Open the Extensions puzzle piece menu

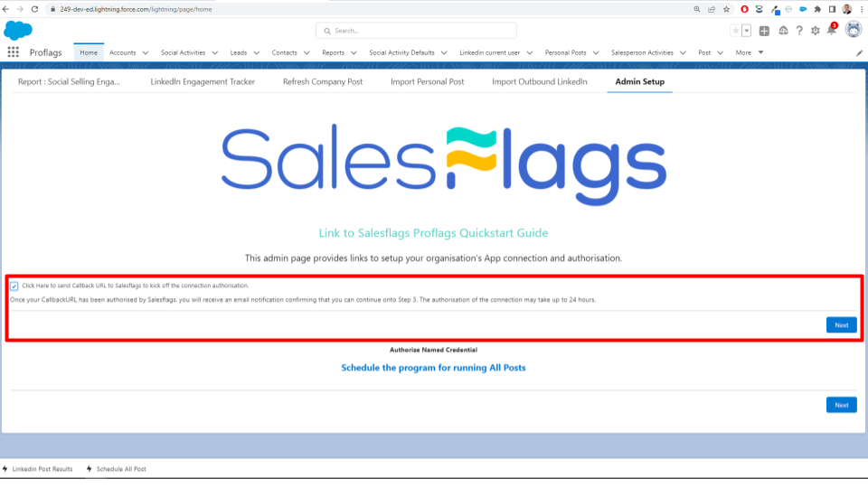(817, 9)
